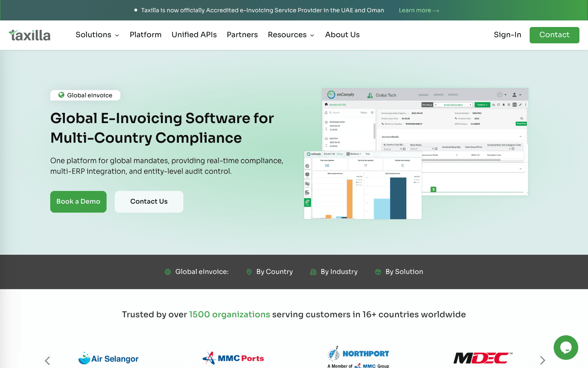Open the About Us page
The image size is (588, 368).
[x=343, y=35]
